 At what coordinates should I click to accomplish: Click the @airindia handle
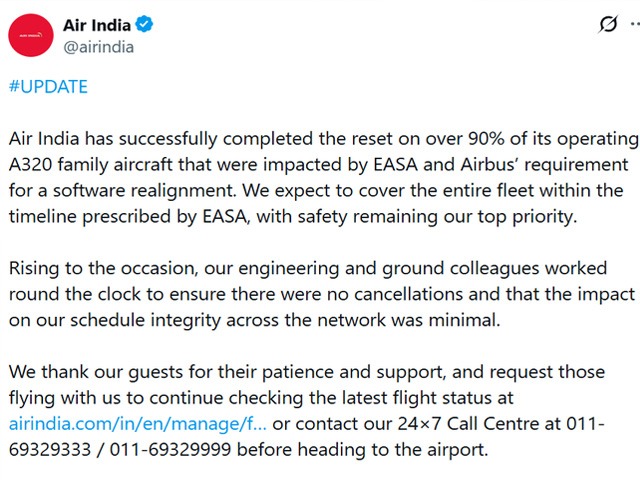pos(97,46)
